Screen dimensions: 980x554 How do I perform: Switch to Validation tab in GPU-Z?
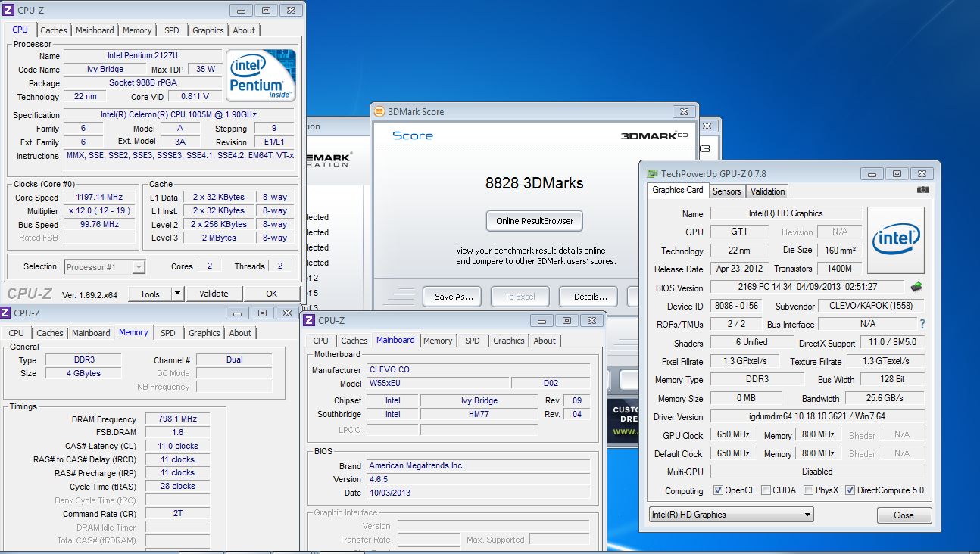point(768,191)
